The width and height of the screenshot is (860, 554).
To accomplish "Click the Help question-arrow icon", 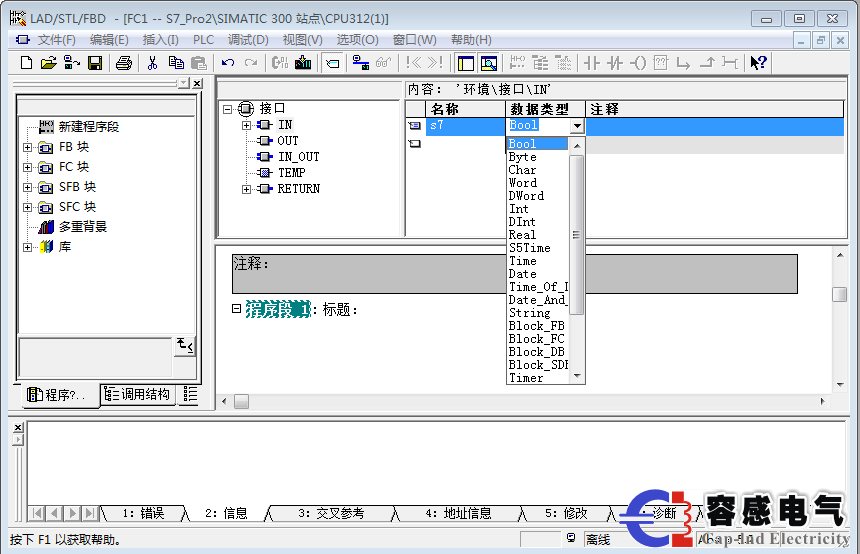I will 758,63.
